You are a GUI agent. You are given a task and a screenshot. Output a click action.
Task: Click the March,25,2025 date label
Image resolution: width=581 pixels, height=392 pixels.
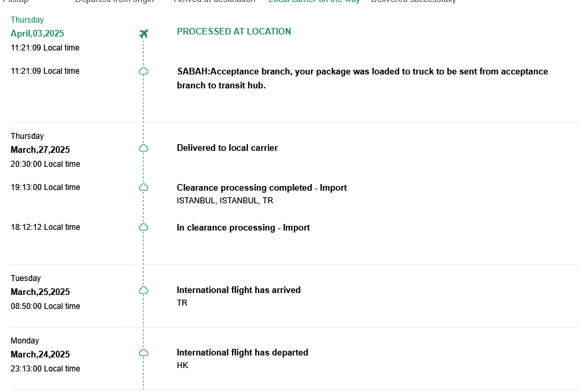40,292
